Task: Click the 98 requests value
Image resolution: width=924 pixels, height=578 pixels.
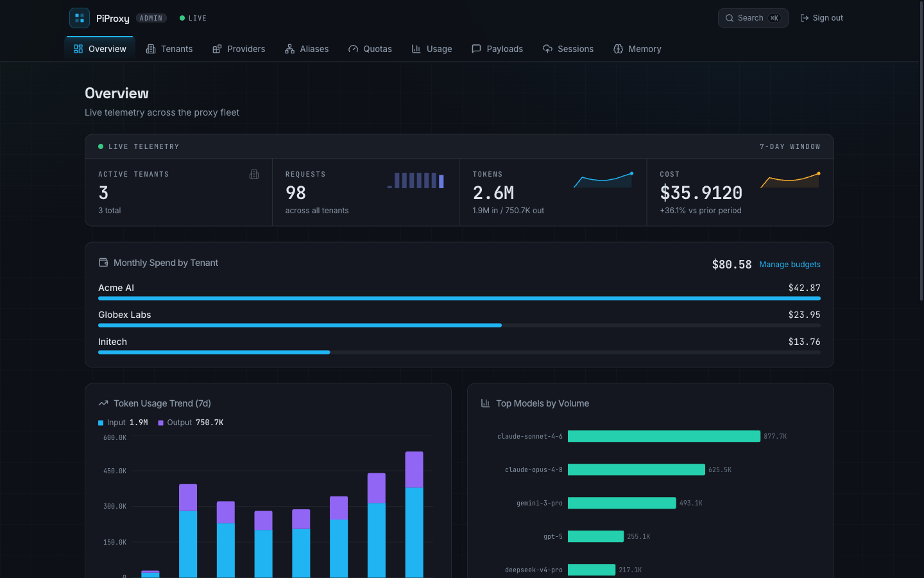Action: point(296,193)
